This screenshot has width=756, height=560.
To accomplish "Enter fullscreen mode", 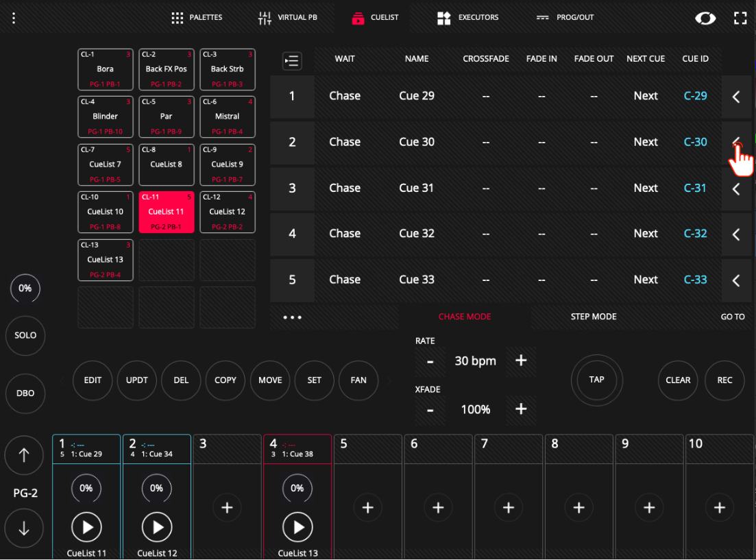I will 740,19.
